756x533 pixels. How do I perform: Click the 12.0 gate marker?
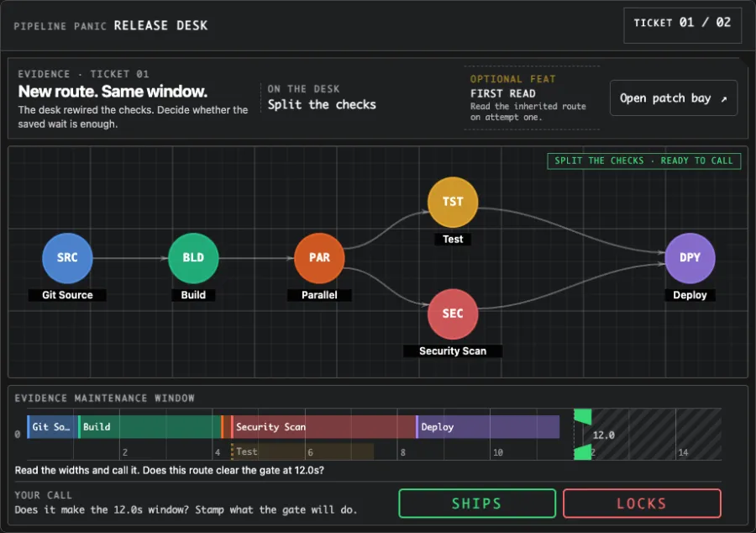pyautogui.click(x=583, y=434)
